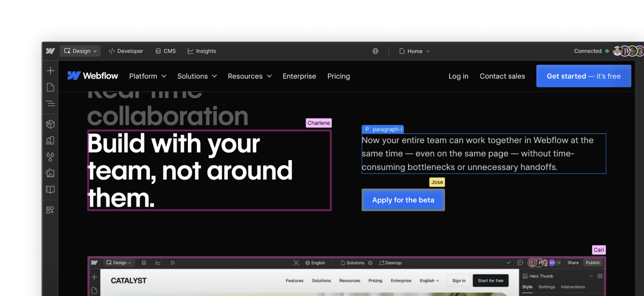Click the Start for free button
Viewport: 644px width, 296px height.
click(490, 281)
